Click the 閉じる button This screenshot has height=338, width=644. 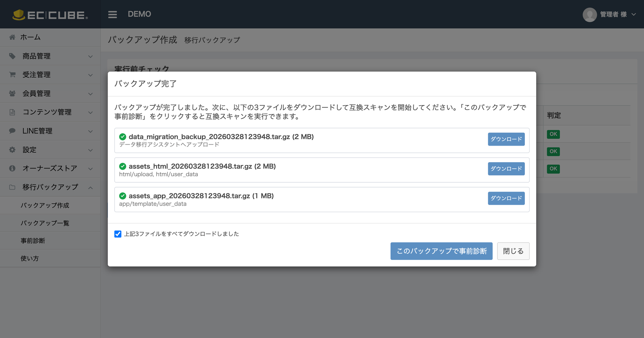tap(513, 251)
